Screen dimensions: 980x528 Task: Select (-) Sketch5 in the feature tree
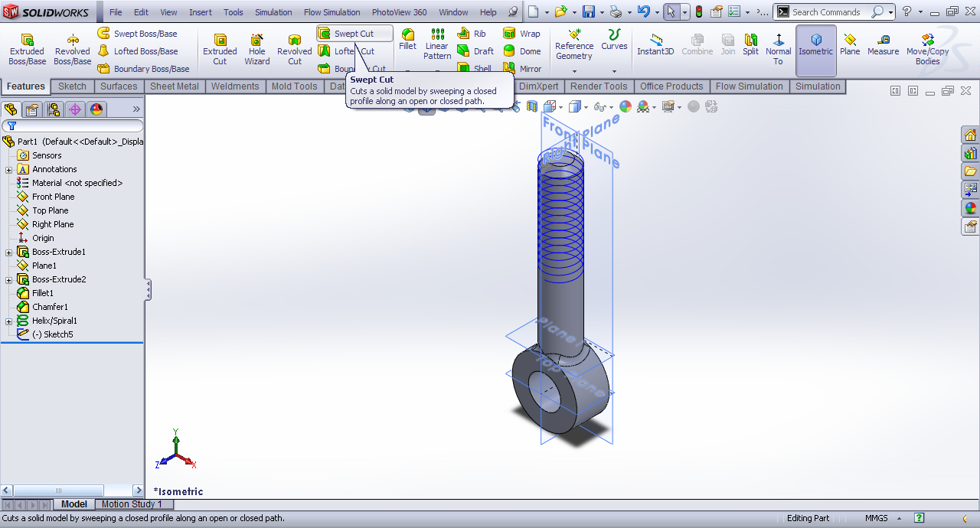pyautogui.click(x=53, y=334)
